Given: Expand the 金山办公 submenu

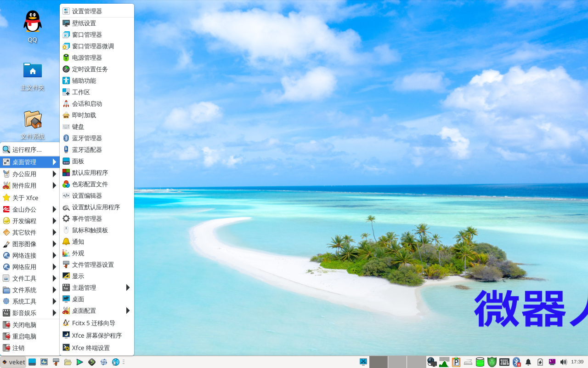Looking at the screenshot, I should tap(30, 209).
